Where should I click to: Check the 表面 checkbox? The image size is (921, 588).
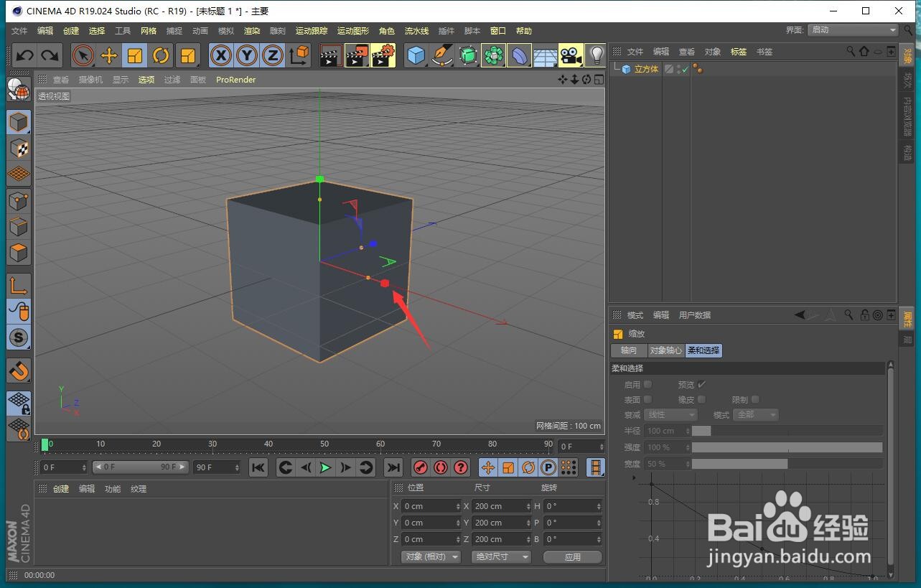coord(647,399)
